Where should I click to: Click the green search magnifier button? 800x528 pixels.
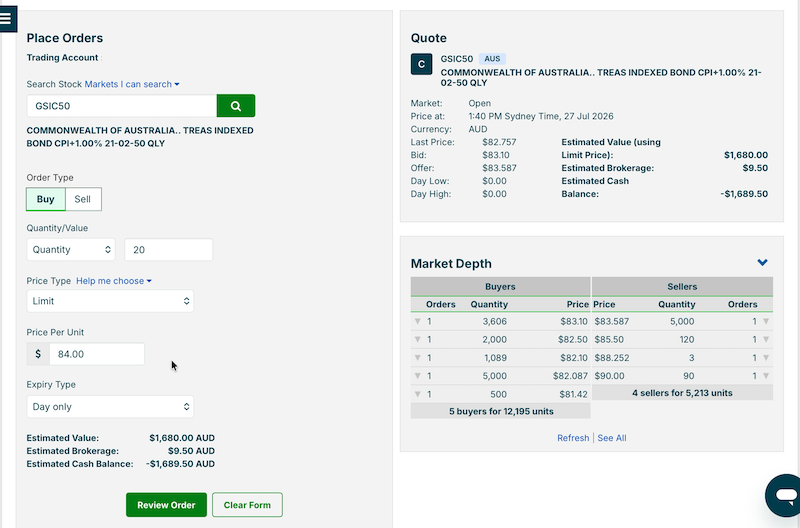(236, 106)
